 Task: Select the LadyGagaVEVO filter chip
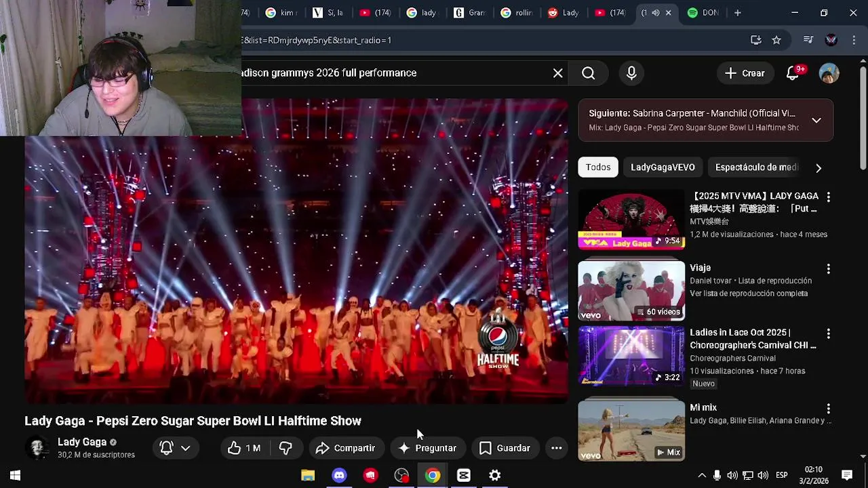[x=663, y=167]
